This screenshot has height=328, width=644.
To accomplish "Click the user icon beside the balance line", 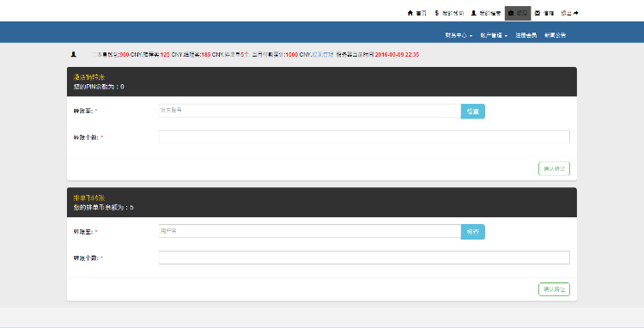I will (x=74, y=54).
